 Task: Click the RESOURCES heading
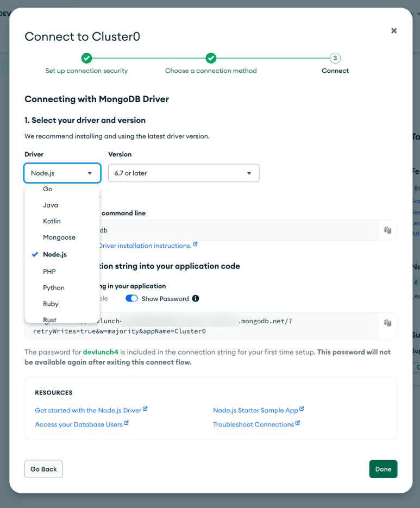54,393
